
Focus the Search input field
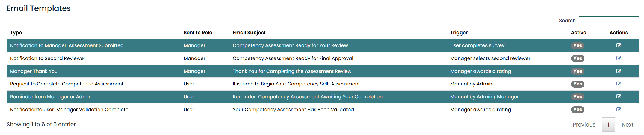(x=609, y=21)
